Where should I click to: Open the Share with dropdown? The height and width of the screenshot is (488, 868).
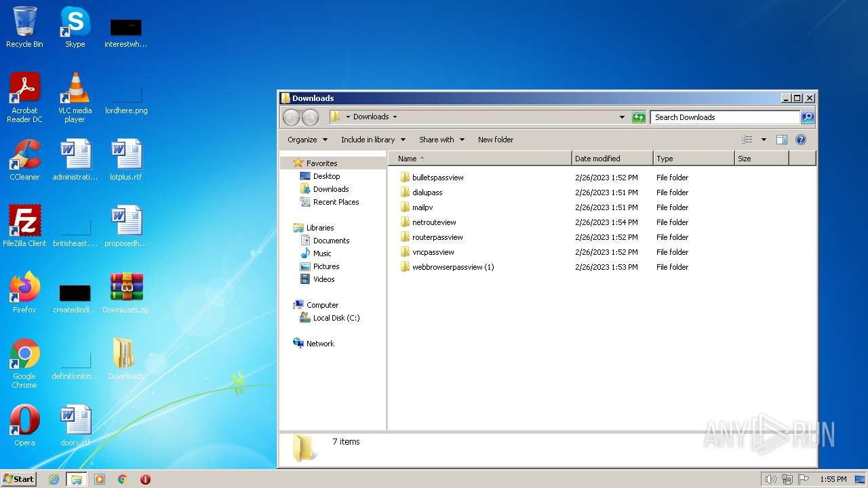441,140
